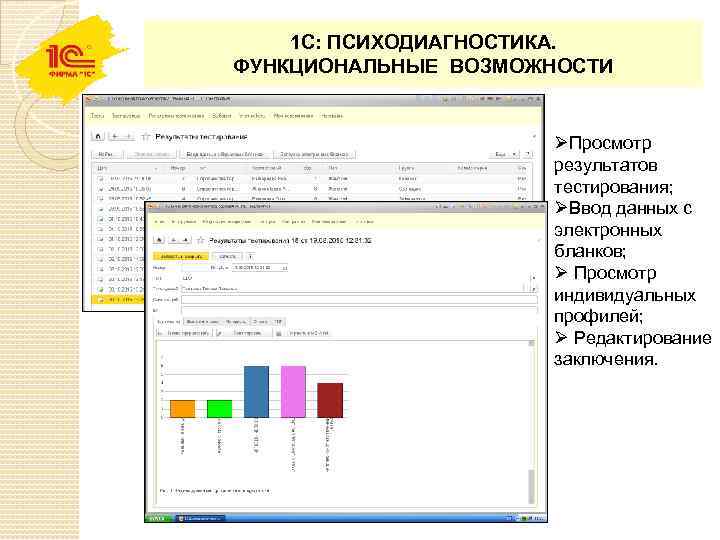Screen dimensions: 720x540
Task: Open the first section in the front window's menu bar
Action: click(x=159, y=221)
